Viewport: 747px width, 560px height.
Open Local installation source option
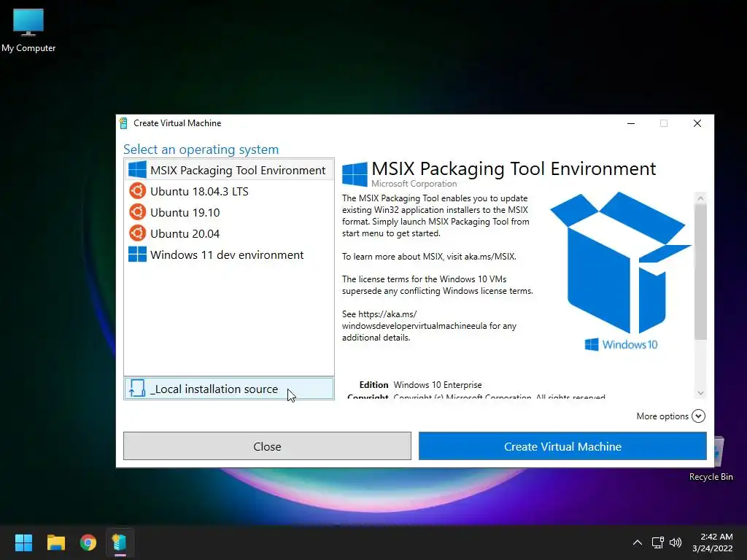point(229,389)
